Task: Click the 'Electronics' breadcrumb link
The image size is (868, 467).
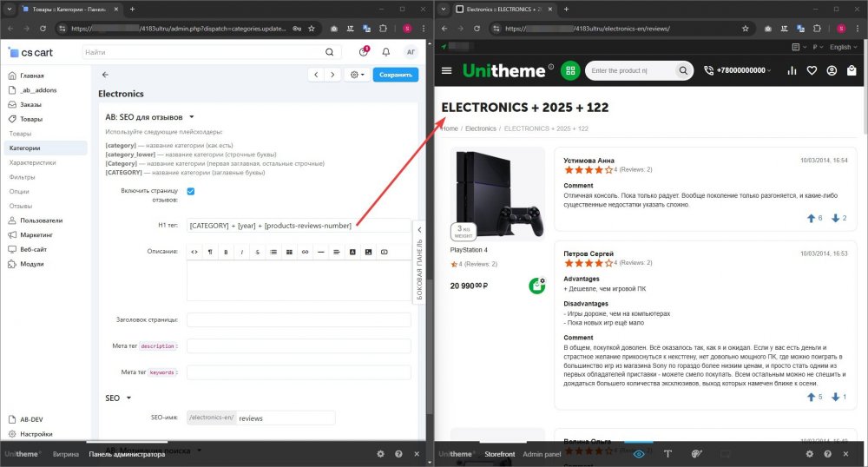Action: click(x=480, y=128)
